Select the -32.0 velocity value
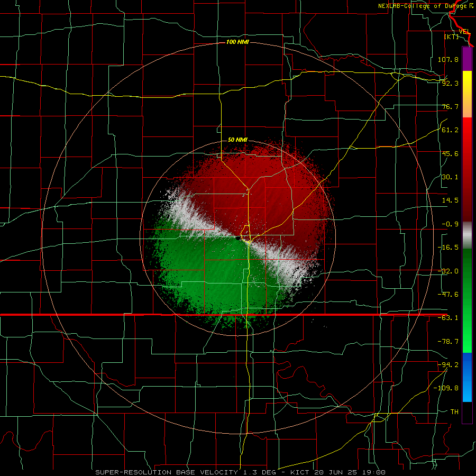 [448, 271]
